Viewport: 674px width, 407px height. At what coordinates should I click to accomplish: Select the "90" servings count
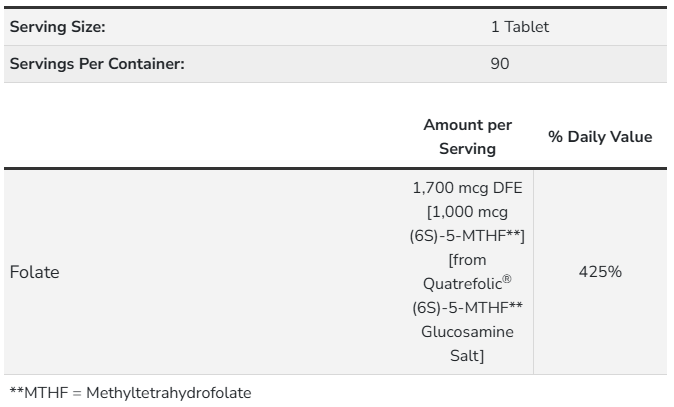(x=500, y=64)
